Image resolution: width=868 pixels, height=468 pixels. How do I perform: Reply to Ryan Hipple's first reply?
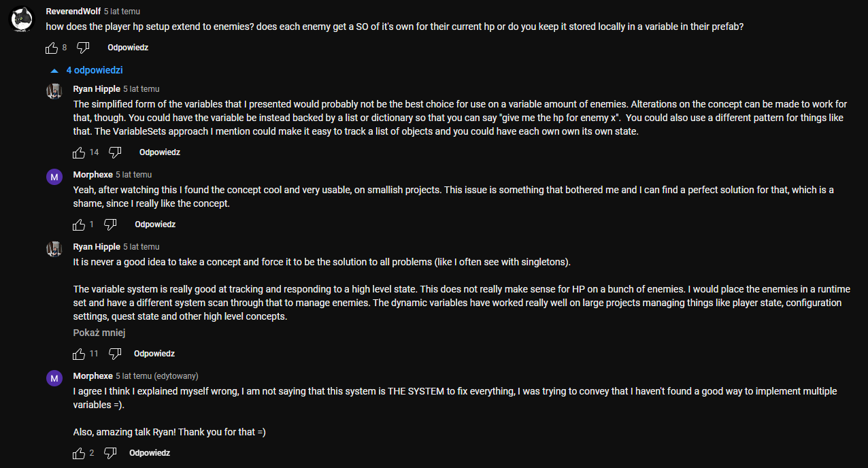click(x=160, y=152)
